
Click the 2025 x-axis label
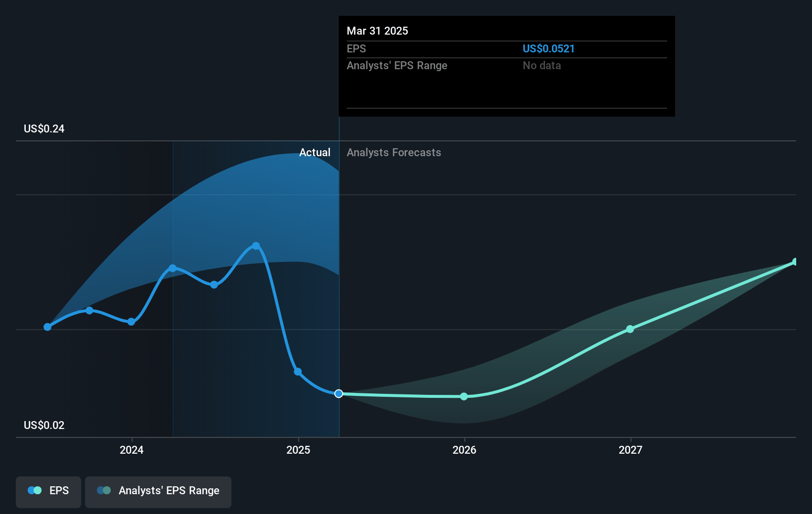tap(298, 450)
